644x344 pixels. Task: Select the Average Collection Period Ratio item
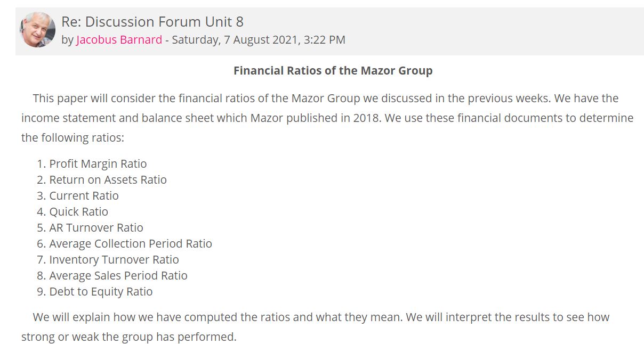(x=131, y=244)
